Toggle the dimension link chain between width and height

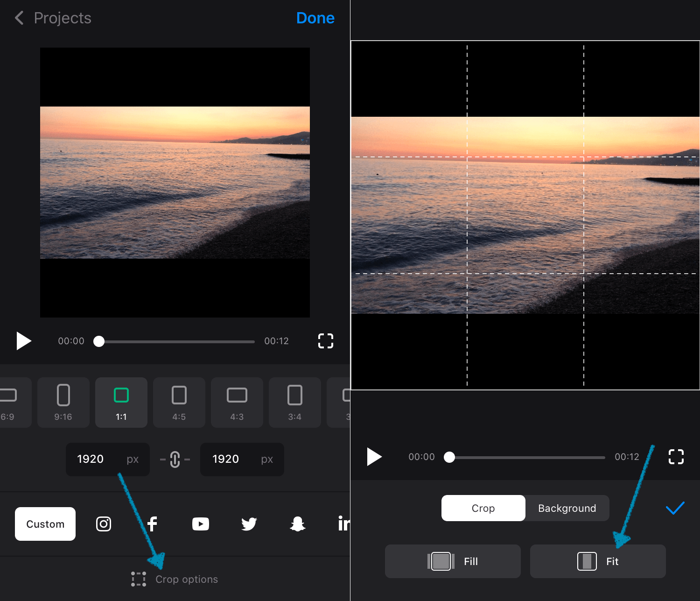tap(174, 460)
